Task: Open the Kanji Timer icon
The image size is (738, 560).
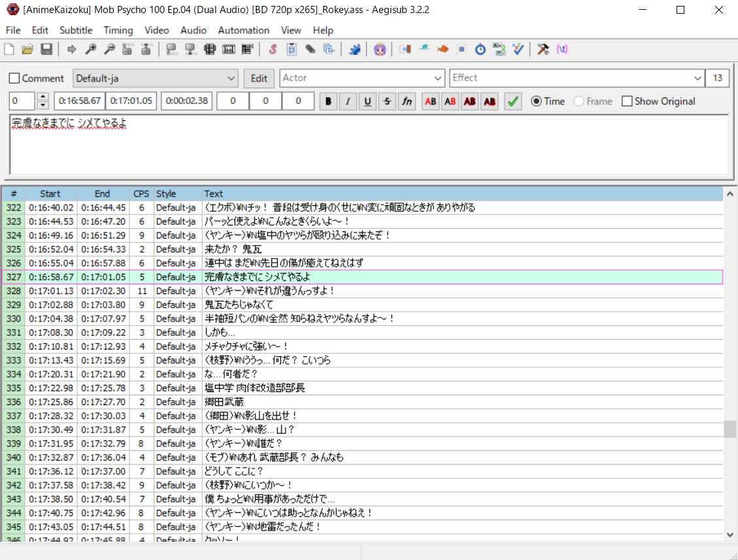Action: coord(499,49)
